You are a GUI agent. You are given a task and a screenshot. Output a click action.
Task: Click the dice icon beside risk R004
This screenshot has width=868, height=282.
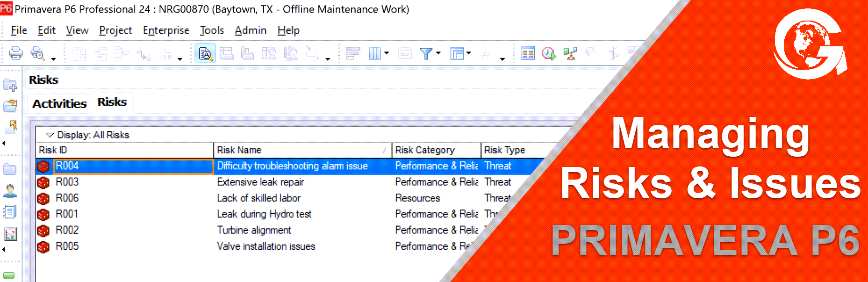(43, 166)
